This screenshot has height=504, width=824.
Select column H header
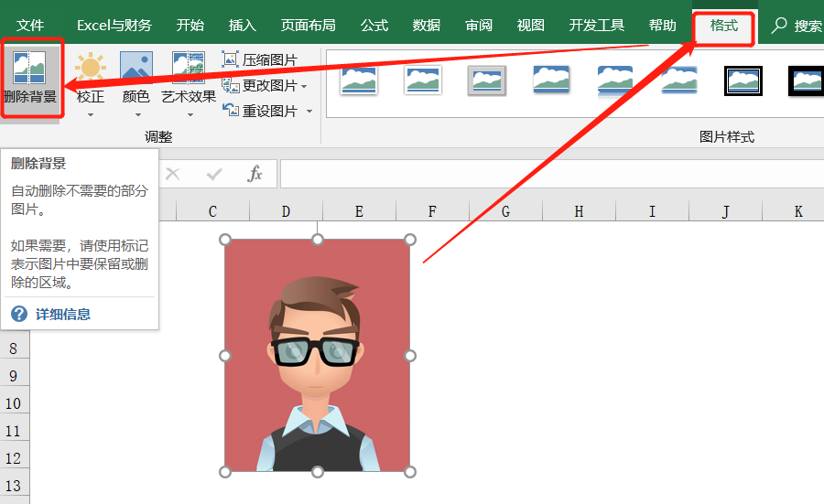tap(579, 211)
